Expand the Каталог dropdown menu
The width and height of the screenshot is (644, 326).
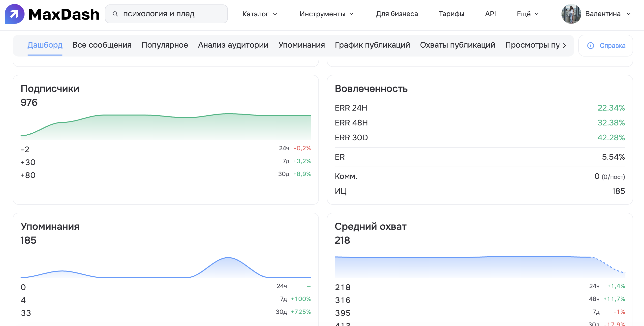pyautogui.click(x=260, y=14)
